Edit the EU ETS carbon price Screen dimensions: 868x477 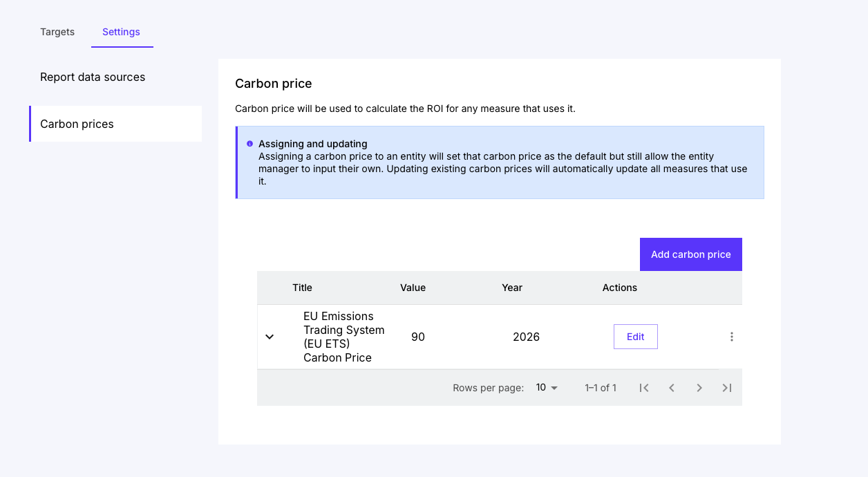tap(635, 337)
